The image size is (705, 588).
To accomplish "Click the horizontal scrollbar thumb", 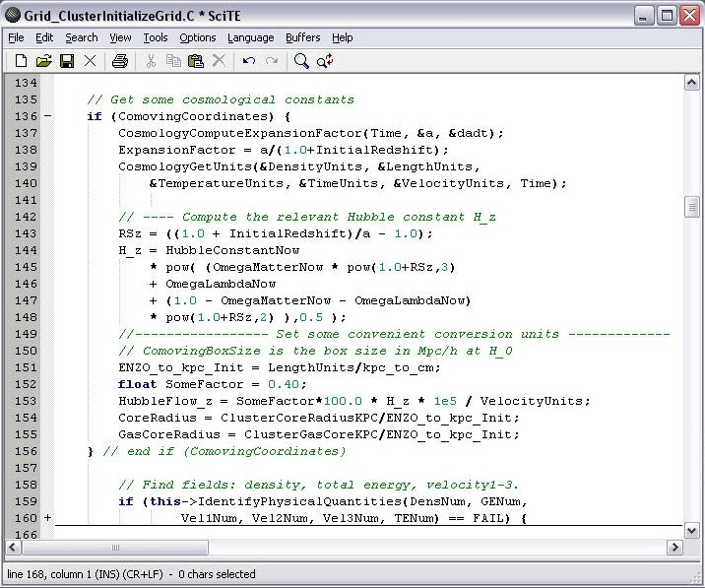I will click(x=115, y=547).
